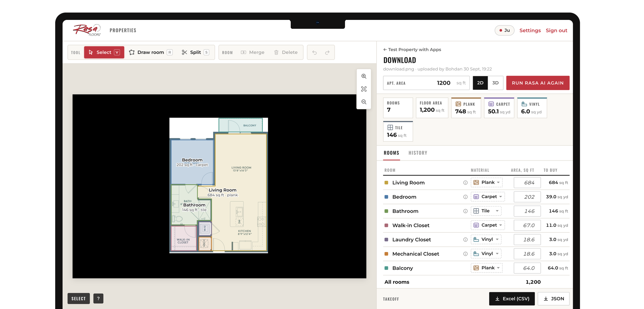
Task: Activate the Select tool
Action: [x=104, y=52]
